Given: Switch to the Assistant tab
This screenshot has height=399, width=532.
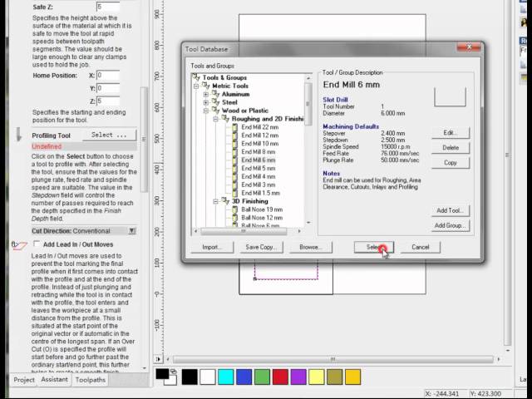Looking at the screenshot, I should pyautogui.click(x=54, y=379).
